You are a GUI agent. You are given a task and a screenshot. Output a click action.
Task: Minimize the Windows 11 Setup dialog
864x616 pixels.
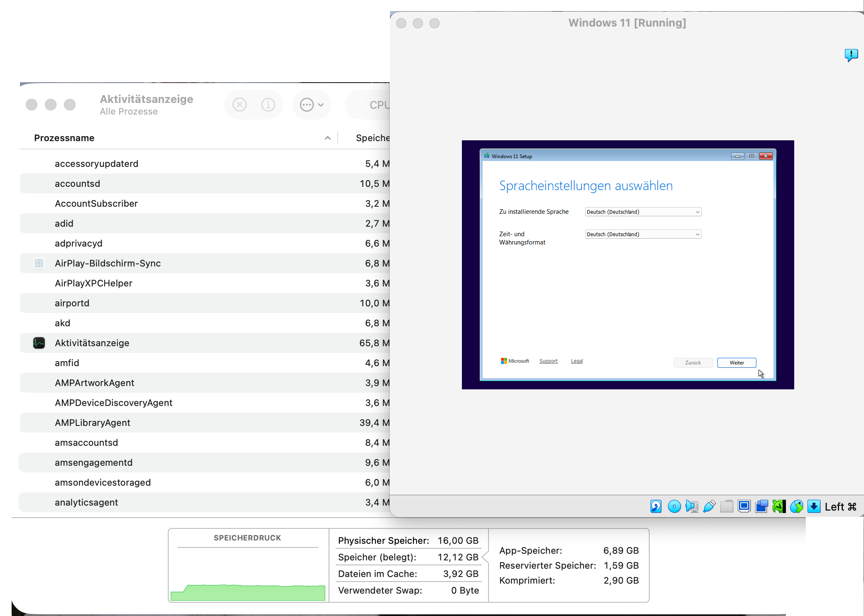[738, 156]
